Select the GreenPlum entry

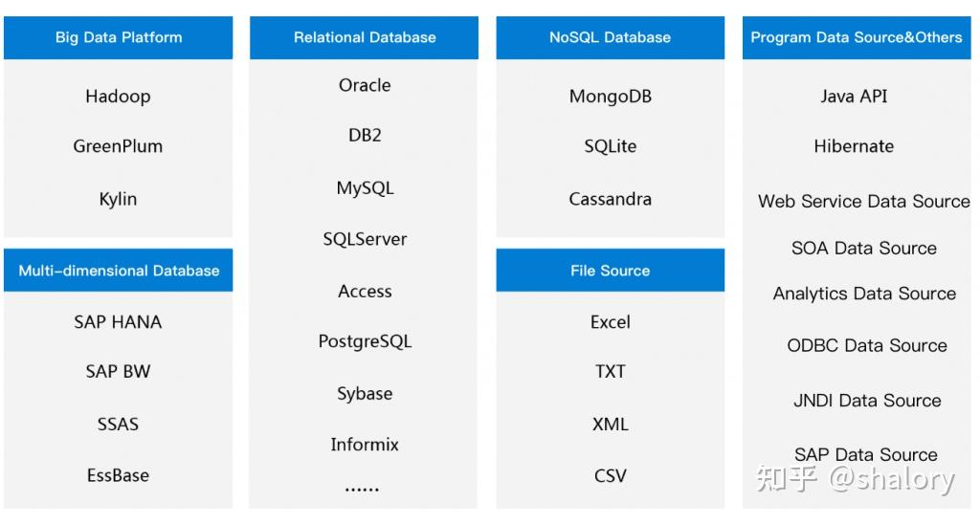click(x=118, y=146)
